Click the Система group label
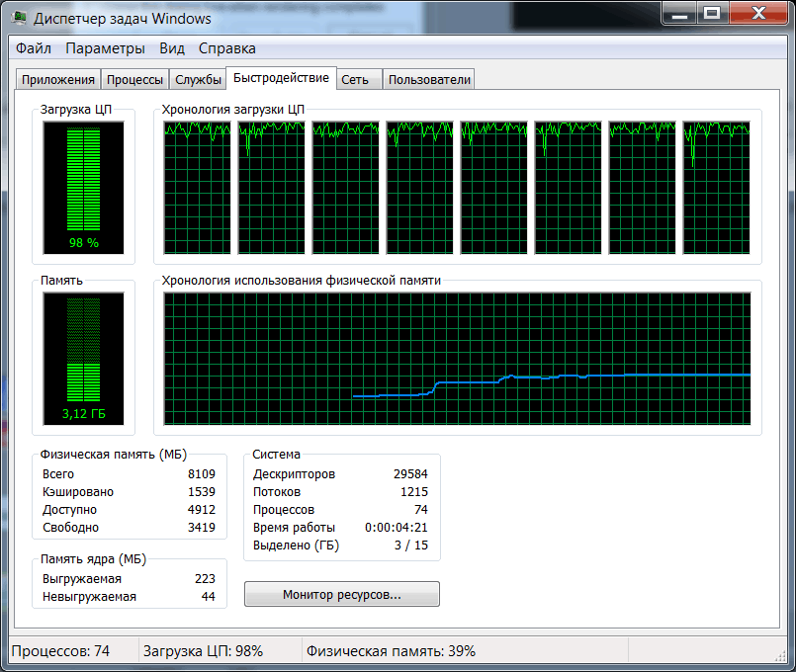This screenshot has height=672, width=796. [x=276, y=455]
